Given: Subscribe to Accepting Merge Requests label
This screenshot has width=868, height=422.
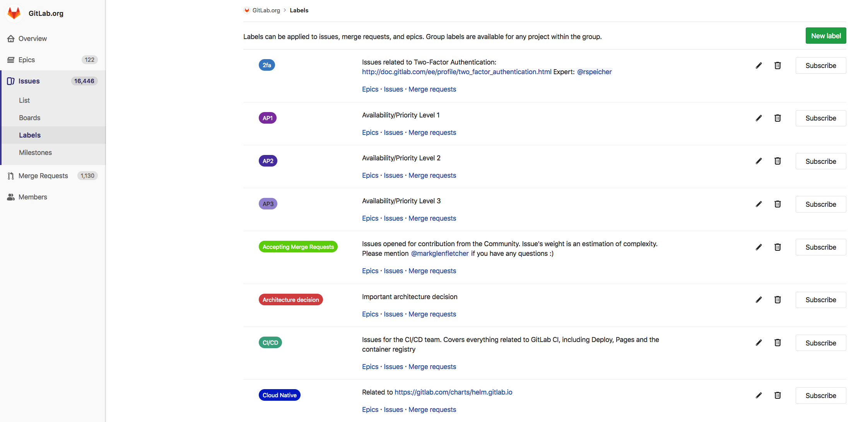Looking at the screenshot, I should coord(820,247).
